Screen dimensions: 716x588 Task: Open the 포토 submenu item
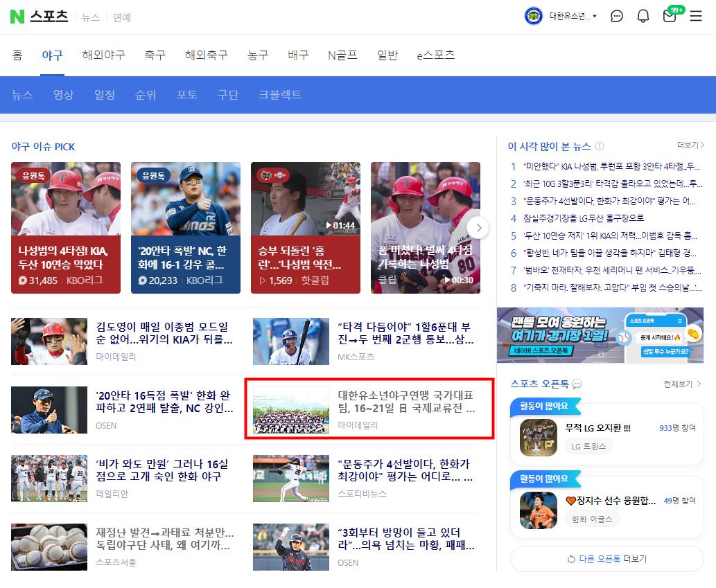pyautogui.click(x=186, y=94)
